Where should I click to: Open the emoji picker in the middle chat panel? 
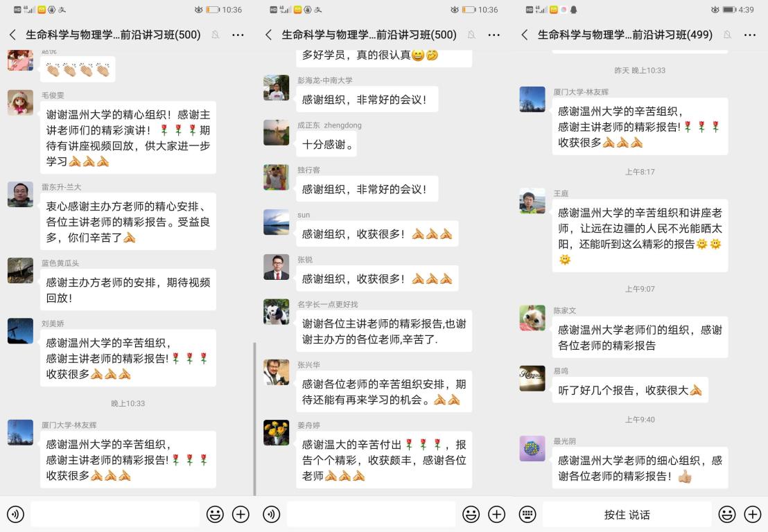tap(471, 514)
